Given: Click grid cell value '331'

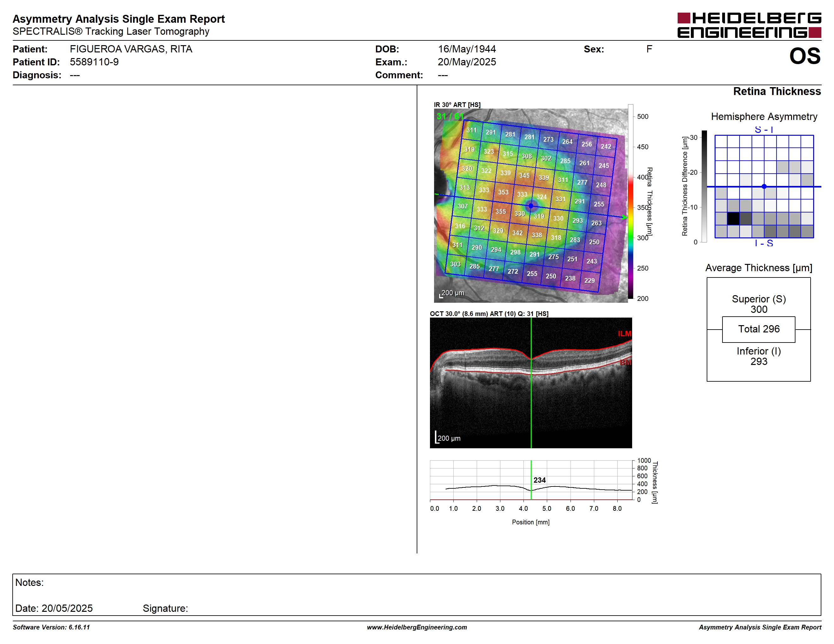Looking at the screenshot, I should [x=561, y=199].
